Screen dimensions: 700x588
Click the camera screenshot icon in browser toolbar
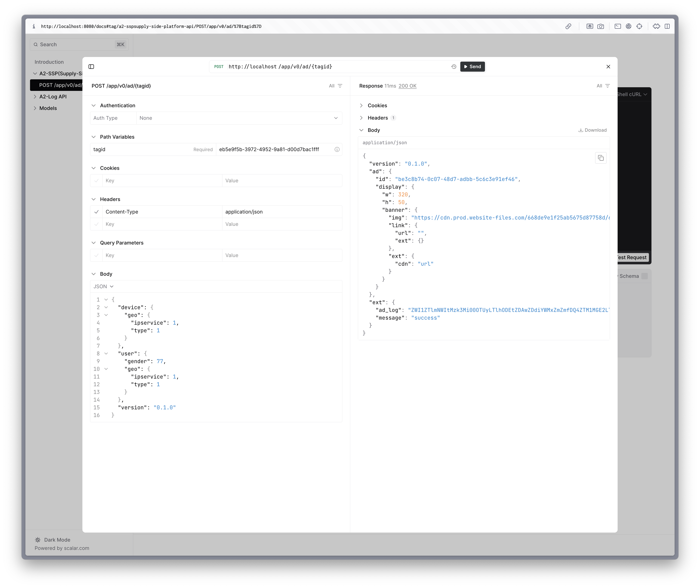point(601,26)
